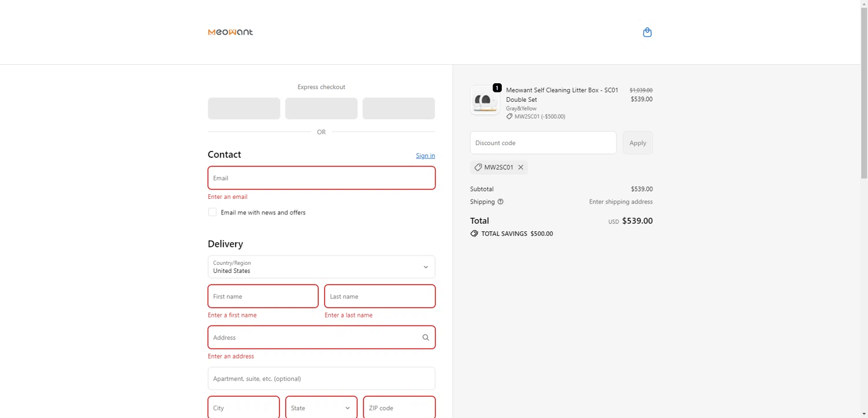Image resolution: width=868 pixels, height=418 pixels.
Task: Click the 'Enter a first name' error
Action: click(232, 316)
